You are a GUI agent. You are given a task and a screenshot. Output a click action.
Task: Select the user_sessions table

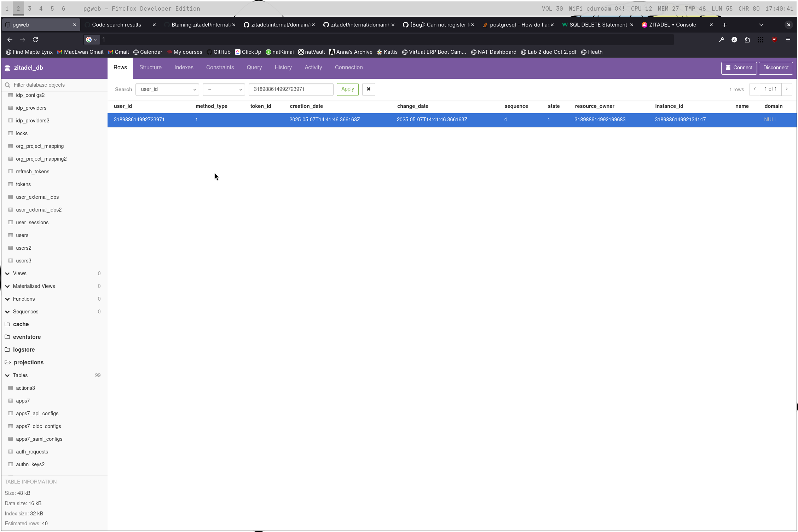click(32, 222)
